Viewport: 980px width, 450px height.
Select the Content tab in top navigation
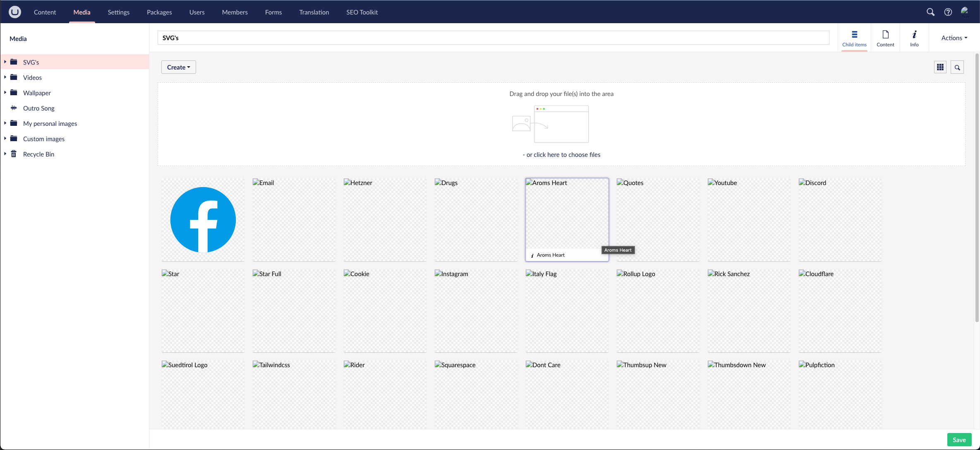(45, 11)
